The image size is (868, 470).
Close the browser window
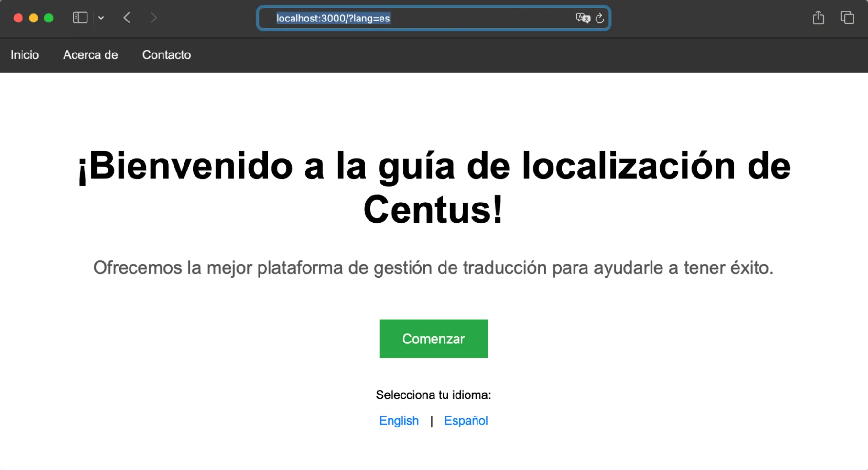point(18,18)
